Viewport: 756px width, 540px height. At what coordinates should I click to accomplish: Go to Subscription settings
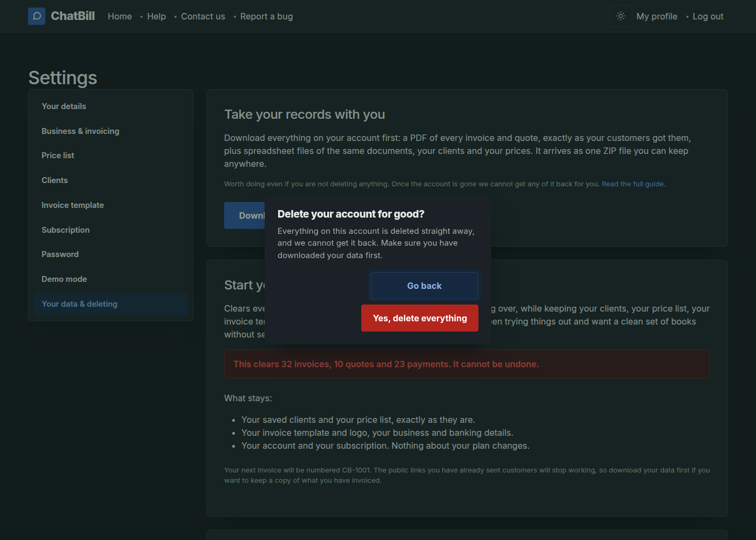tap(111, 230)
